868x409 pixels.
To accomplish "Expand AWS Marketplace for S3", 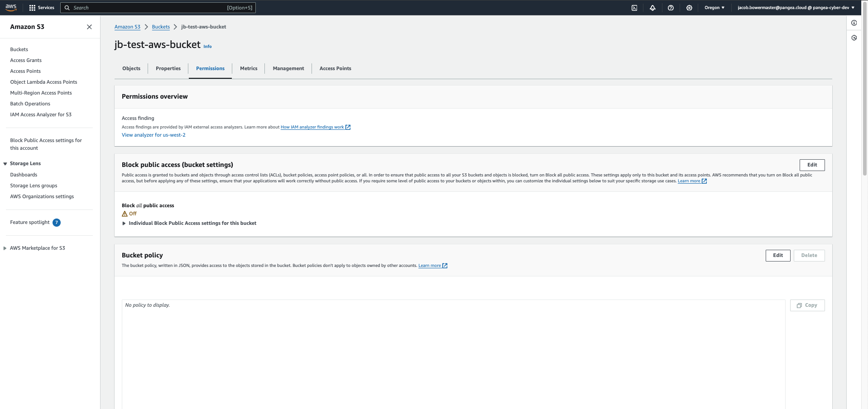I will click(x=5, y=248).
